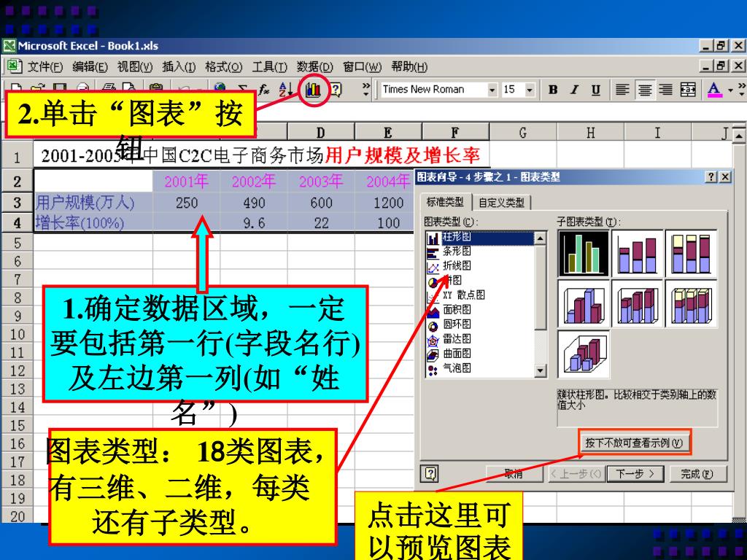Click the Sort Ascending toolbar icon

click(286, 89)
